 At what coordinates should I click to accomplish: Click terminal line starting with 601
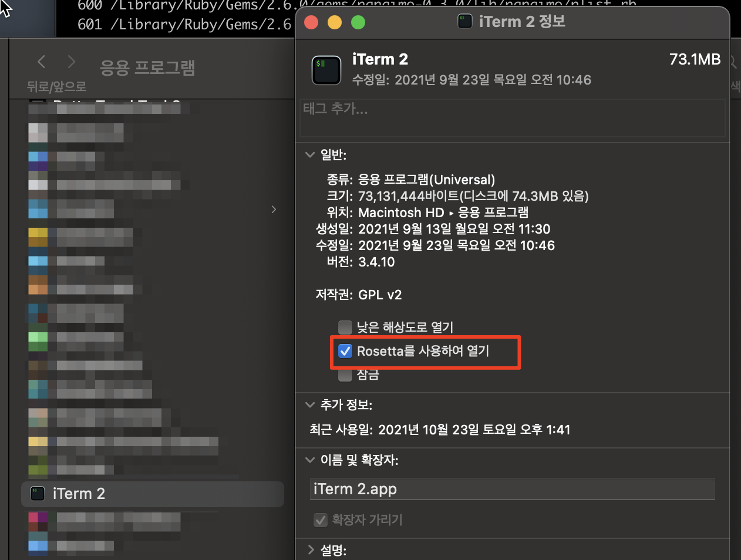point(184,25)
